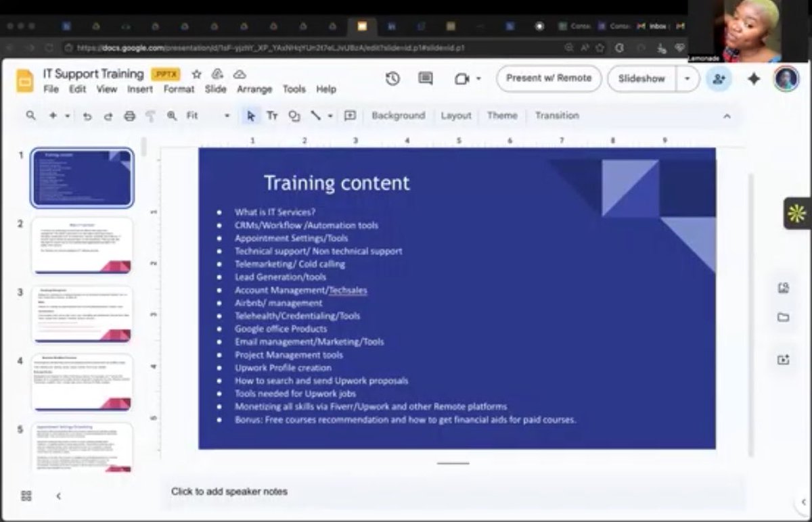Insert a comment with toolbar icon

point(350,116)
